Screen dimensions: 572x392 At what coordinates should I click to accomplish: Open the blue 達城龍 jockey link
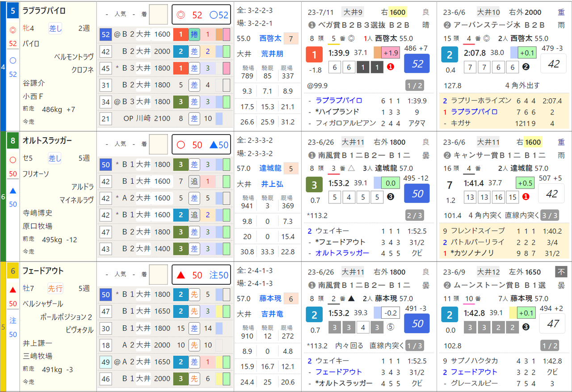pos(270,169)
